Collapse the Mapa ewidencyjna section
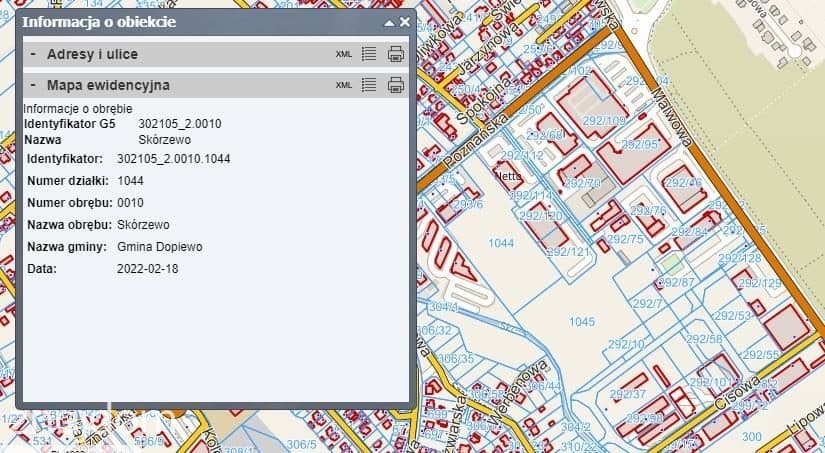825x453 pixels. [33, 85]
